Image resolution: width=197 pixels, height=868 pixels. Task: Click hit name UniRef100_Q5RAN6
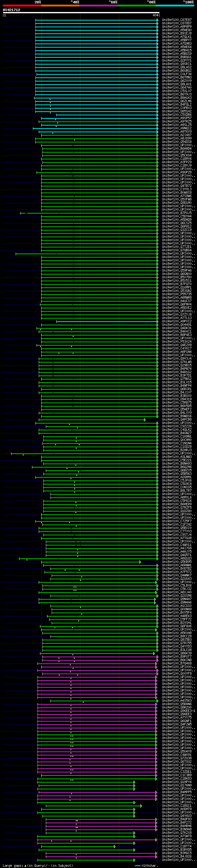tap(177, 704)
